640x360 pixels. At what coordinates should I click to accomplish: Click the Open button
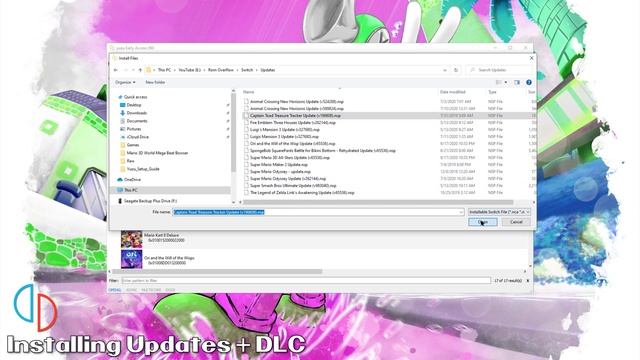point(482,222)
